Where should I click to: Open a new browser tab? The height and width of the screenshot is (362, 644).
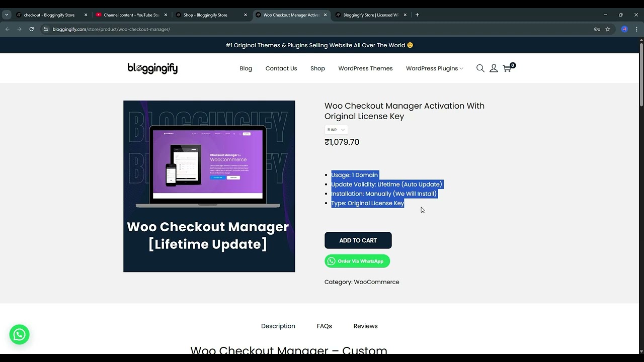tap(417, 15)
